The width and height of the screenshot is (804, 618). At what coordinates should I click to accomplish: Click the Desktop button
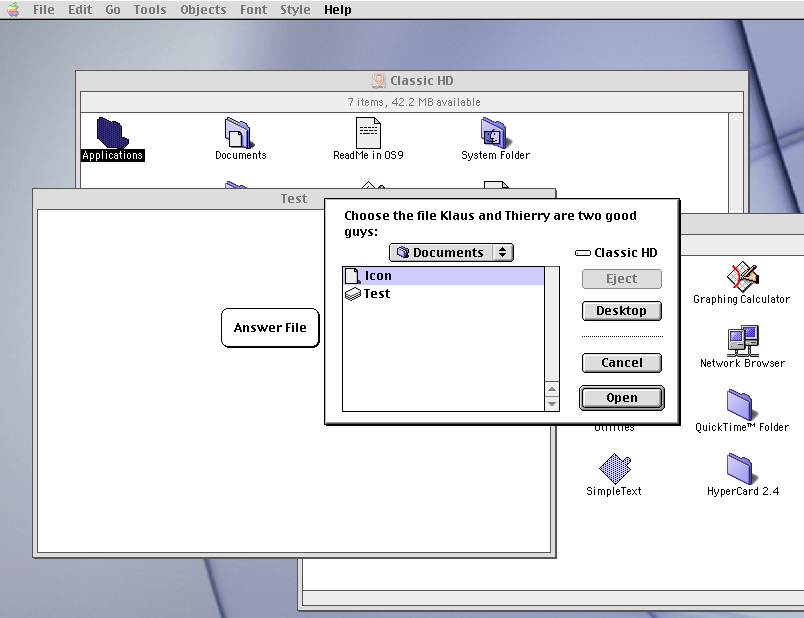(621, 311)
